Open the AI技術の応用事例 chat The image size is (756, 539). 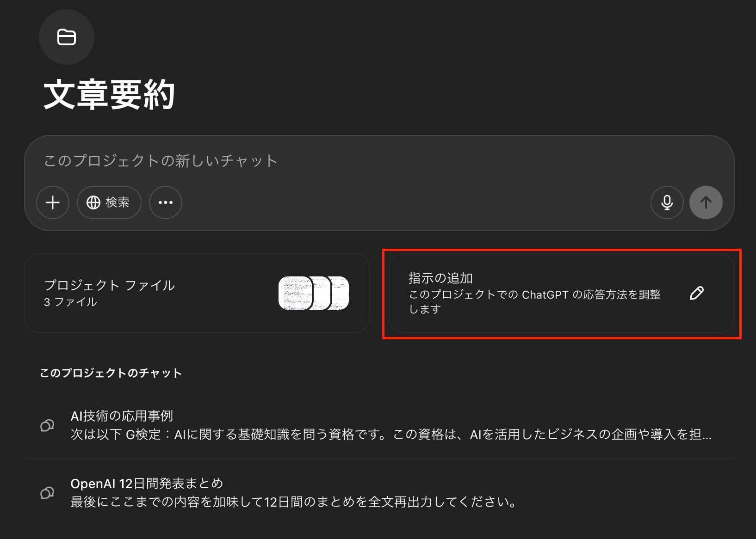[379, 425]
